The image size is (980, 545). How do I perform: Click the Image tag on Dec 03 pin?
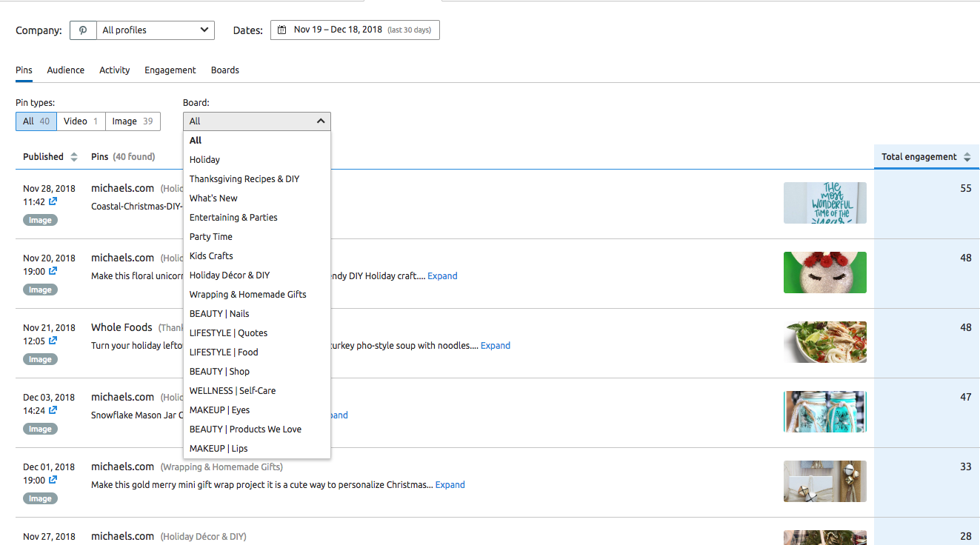40,429
